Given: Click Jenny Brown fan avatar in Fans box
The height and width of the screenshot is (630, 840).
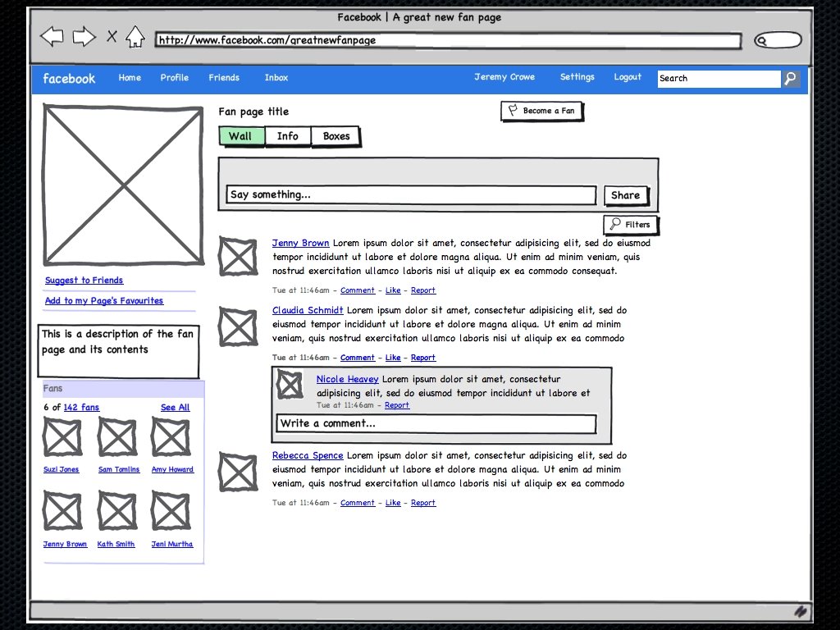Looking at the screenshot, I should tap(62, 511).
